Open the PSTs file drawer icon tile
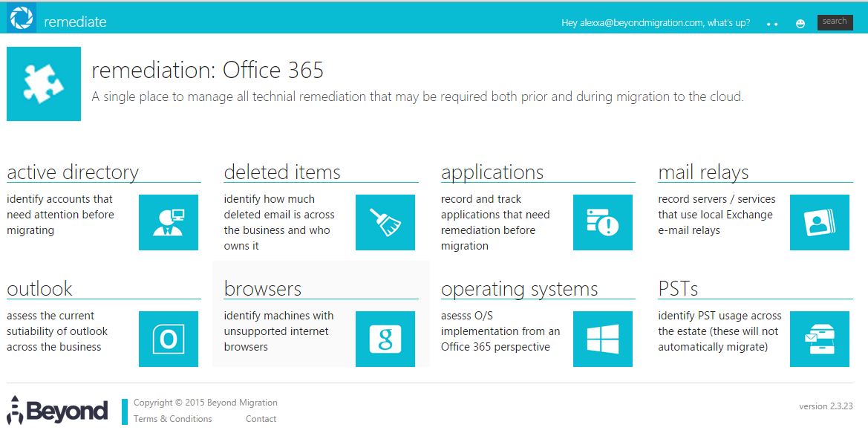 click(x=820, y=339)
